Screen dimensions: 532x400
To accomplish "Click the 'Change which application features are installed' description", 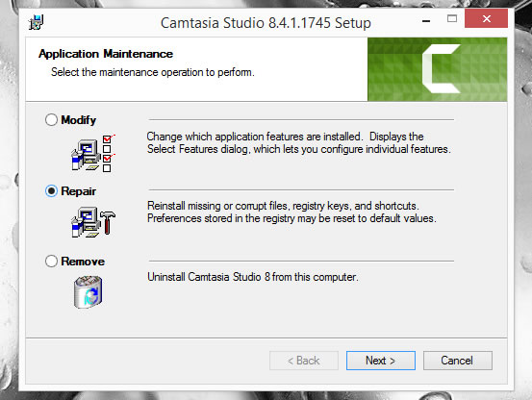I will 299,142.
